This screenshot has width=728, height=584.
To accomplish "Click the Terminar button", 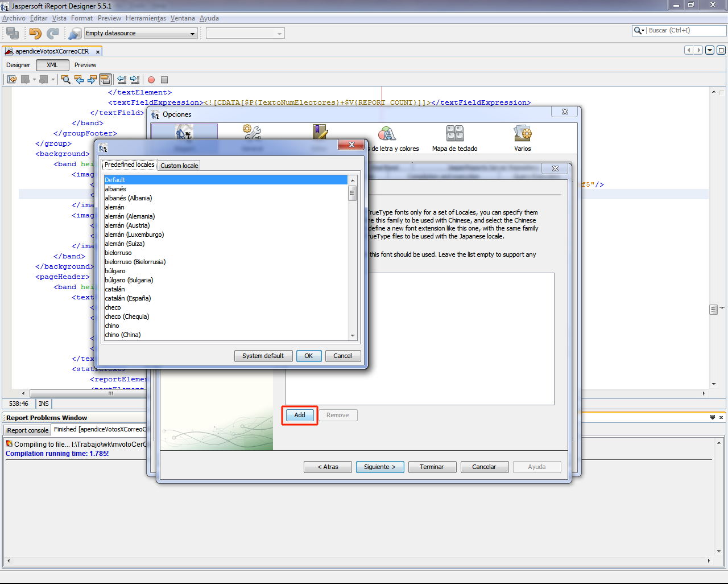I will coord(432,467).
